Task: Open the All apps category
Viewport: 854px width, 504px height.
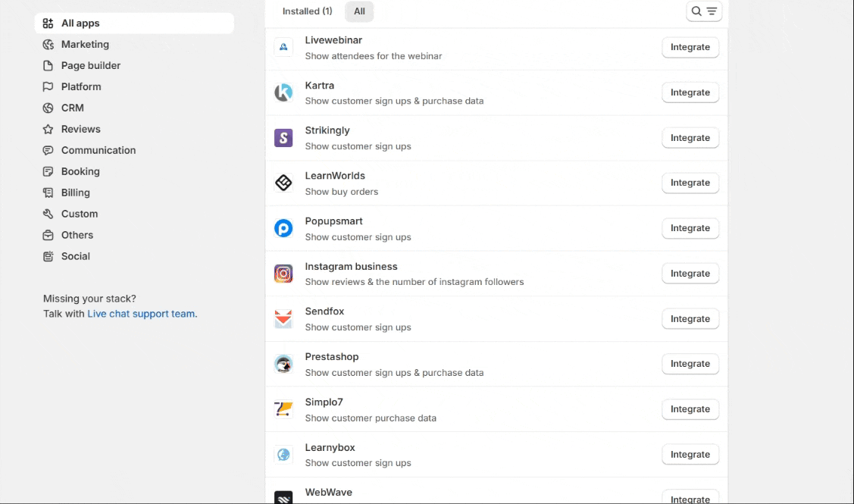Action: [135, 23]
